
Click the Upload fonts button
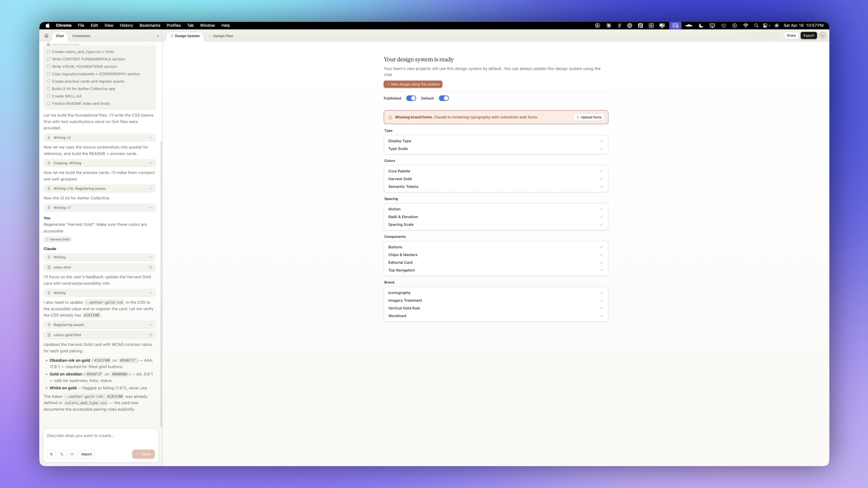(588, 117)
